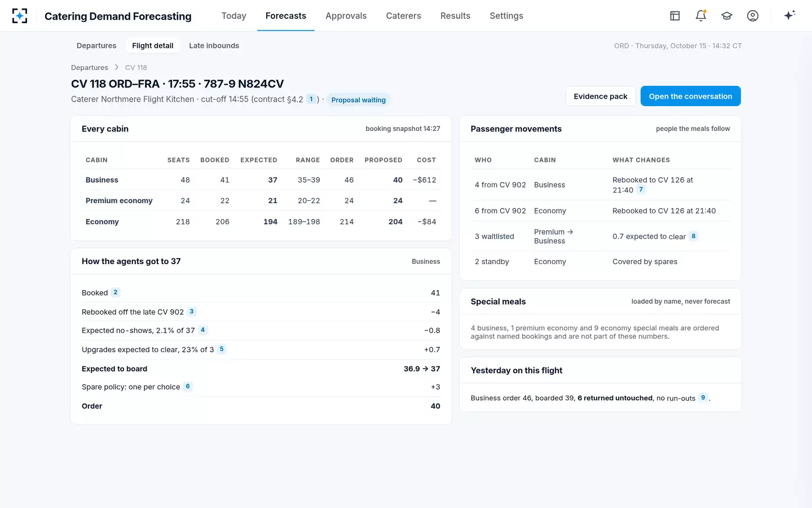Open citation 7 beside Rebooked to CV 126
Viewport: 812px width, 508px height.
click(x=641, y=190)
